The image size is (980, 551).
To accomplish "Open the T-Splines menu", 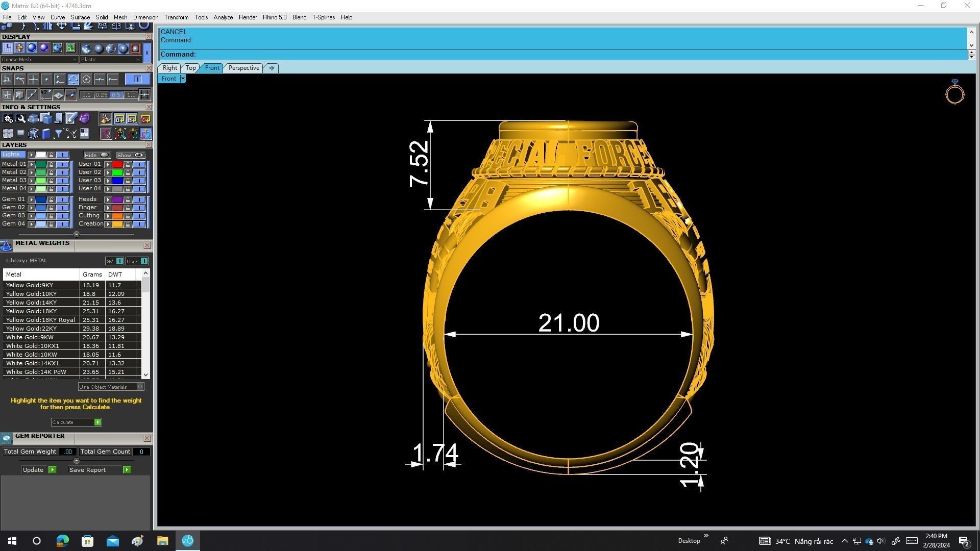I will coord(324,17).
